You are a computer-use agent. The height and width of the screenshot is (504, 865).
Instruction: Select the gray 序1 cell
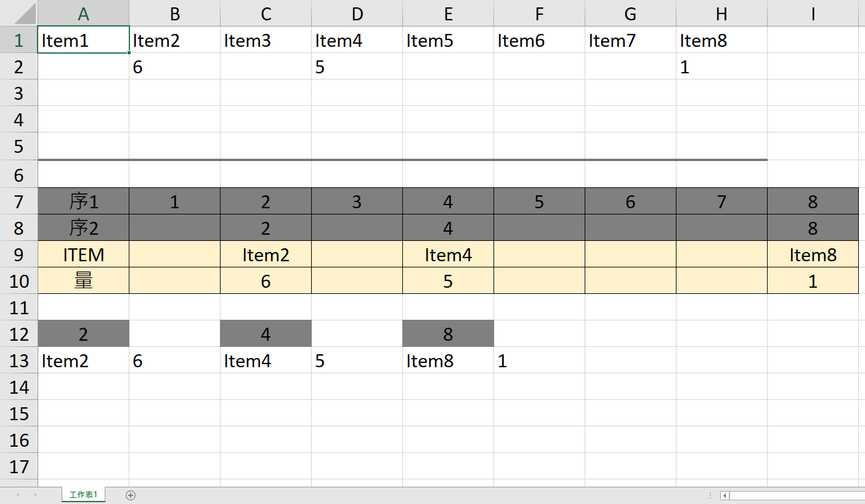pos(83,201)
